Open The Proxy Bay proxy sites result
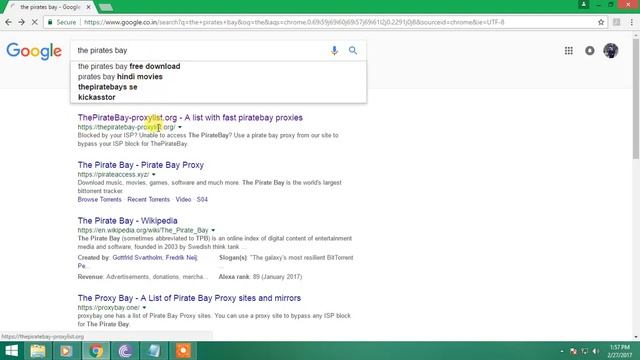 tap(189, 298)
